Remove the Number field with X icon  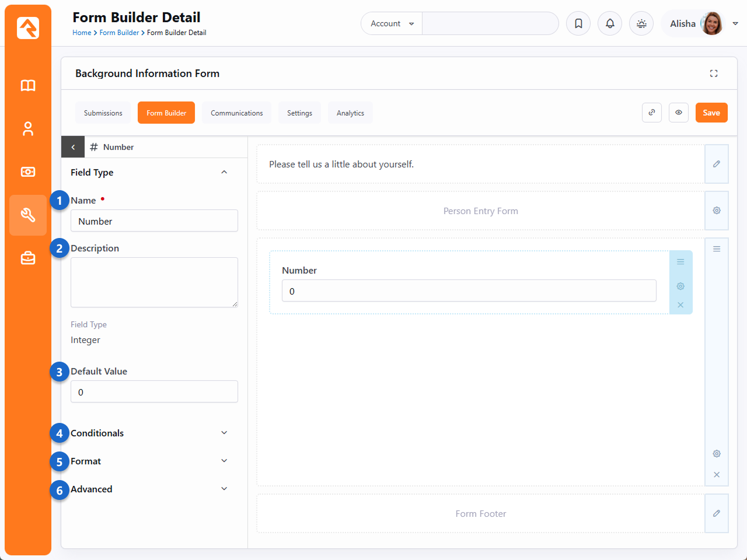click(680, 305)
